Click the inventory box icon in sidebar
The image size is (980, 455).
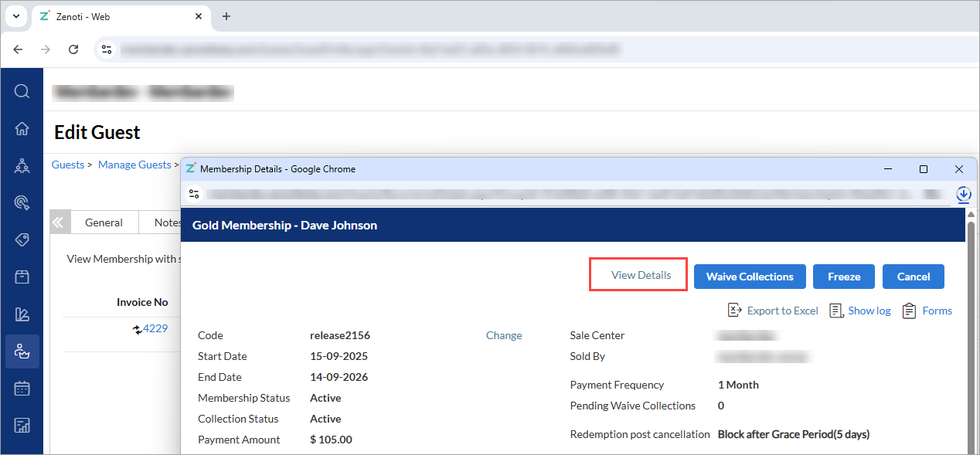[x=22, y=277]
